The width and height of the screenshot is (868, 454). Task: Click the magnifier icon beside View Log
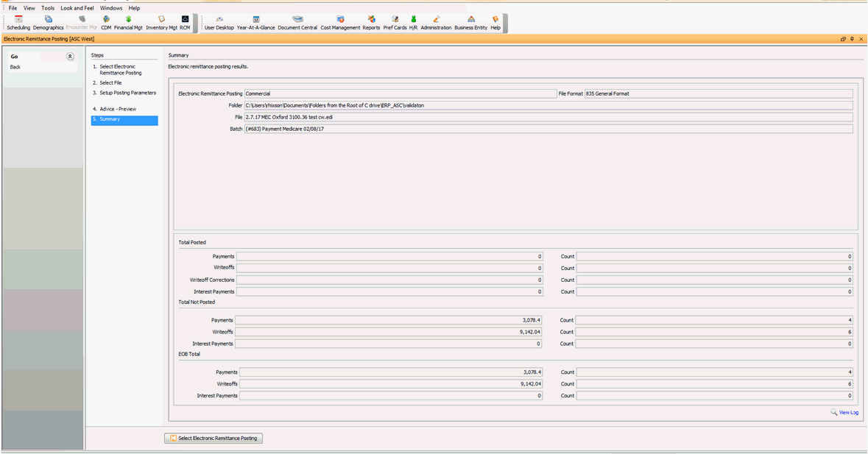[833, 413]
